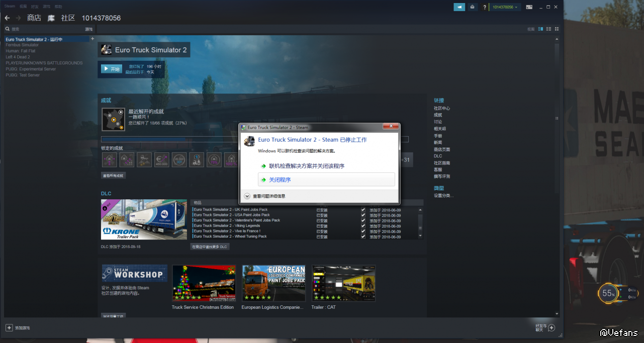The image size is (644, 343).
Task: Open the Steam menu
Action: click(10, 7)
